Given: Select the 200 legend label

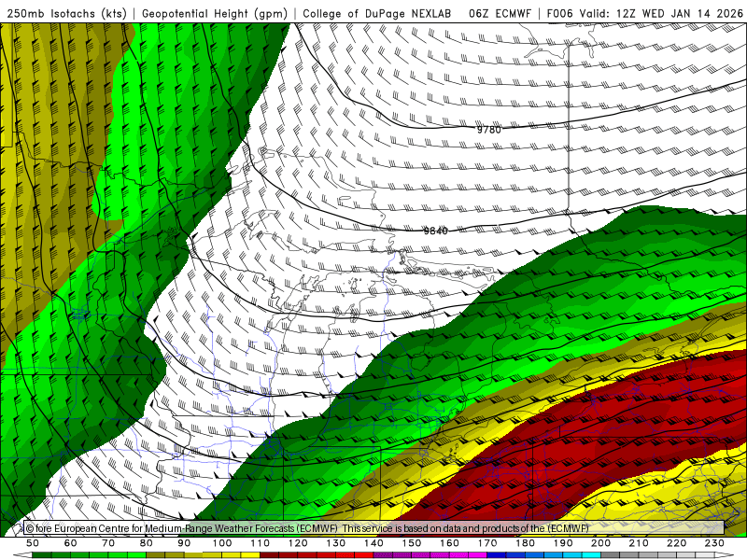Looking at the screenshot, I should point(600,543).
